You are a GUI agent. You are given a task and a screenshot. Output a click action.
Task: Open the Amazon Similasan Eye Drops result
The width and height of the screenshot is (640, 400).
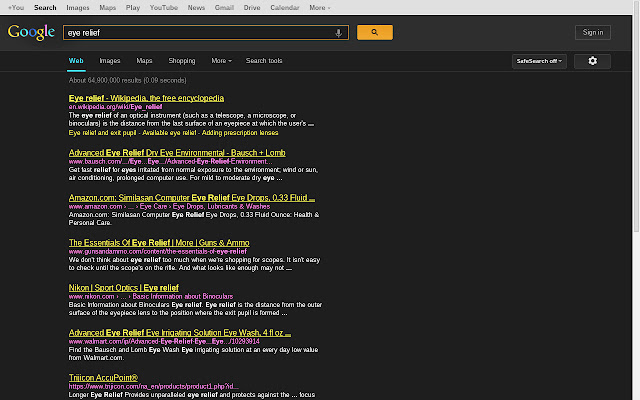190,197
